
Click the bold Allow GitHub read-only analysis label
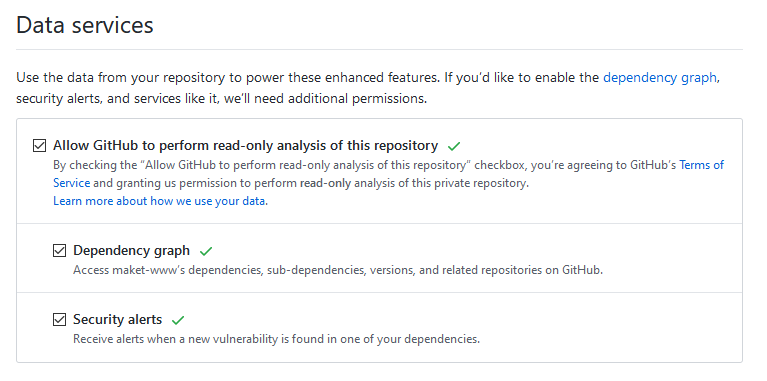(246, 146)
